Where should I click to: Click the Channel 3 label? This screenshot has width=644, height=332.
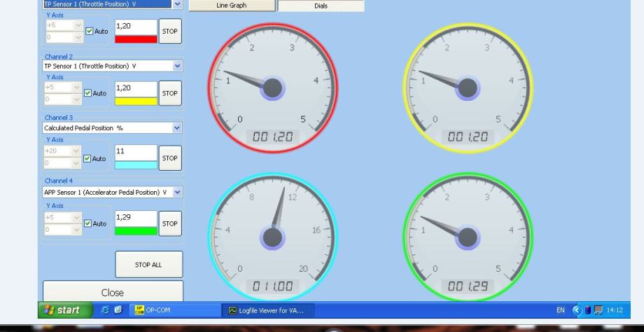tap(59, 118)
